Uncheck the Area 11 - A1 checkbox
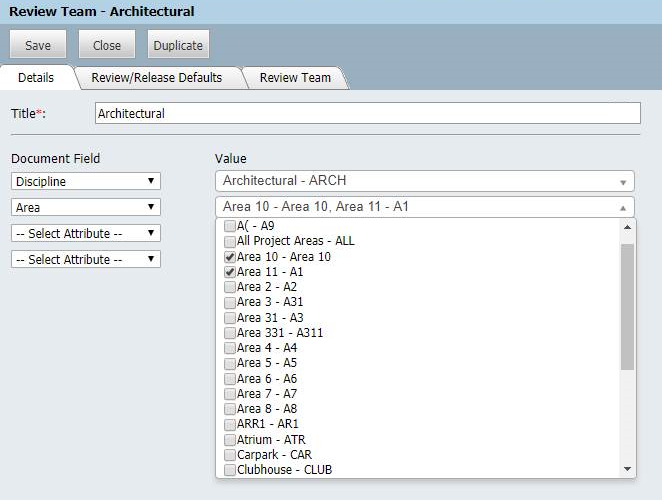This screenshot has height=500, width=662. coord(230,272)
